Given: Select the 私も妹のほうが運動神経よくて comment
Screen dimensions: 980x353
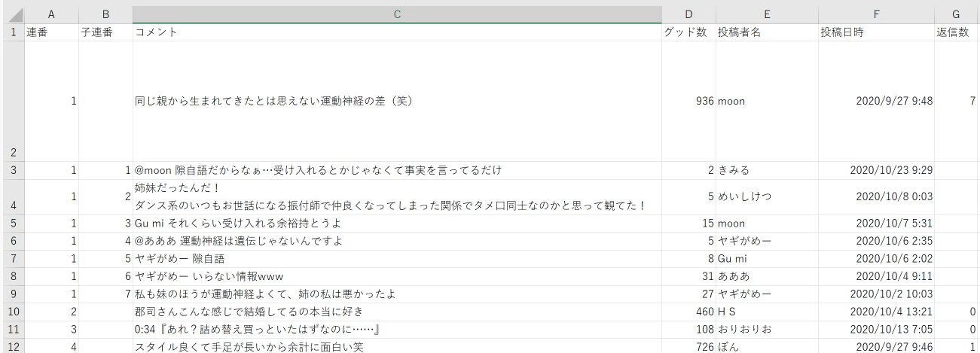Looking at the screenshot, I should tap(397, 294).
